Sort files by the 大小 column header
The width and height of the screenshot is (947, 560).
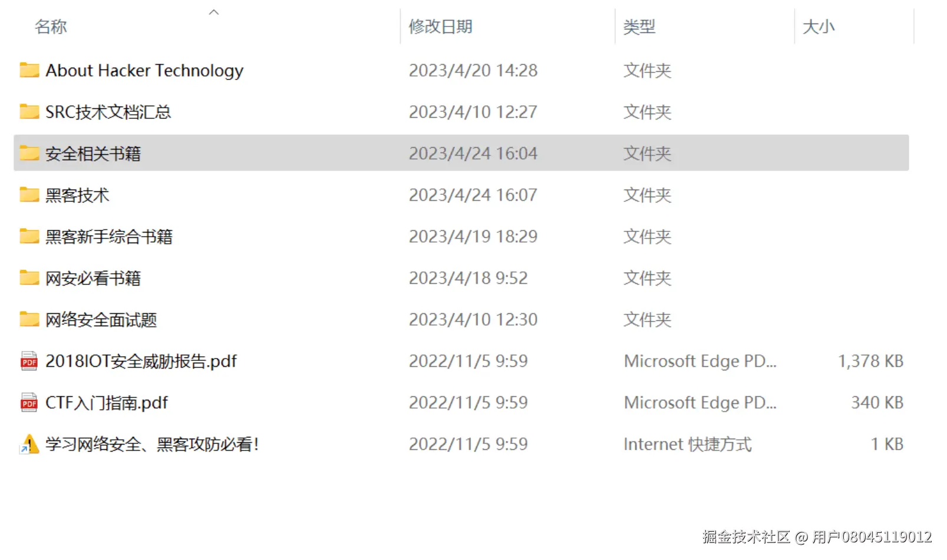(x=818, y=27)
